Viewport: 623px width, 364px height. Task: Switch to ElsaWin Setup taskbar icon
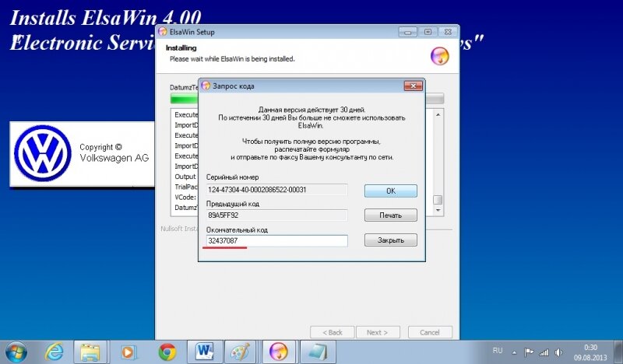(x=279, y=352)
